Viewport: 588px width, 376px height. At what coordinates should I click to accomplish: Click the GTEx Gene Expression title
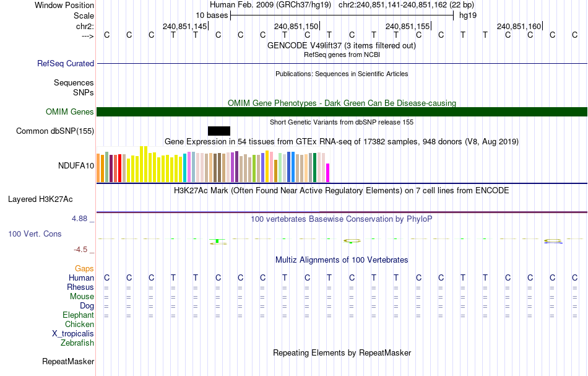[x=342, y=142]
